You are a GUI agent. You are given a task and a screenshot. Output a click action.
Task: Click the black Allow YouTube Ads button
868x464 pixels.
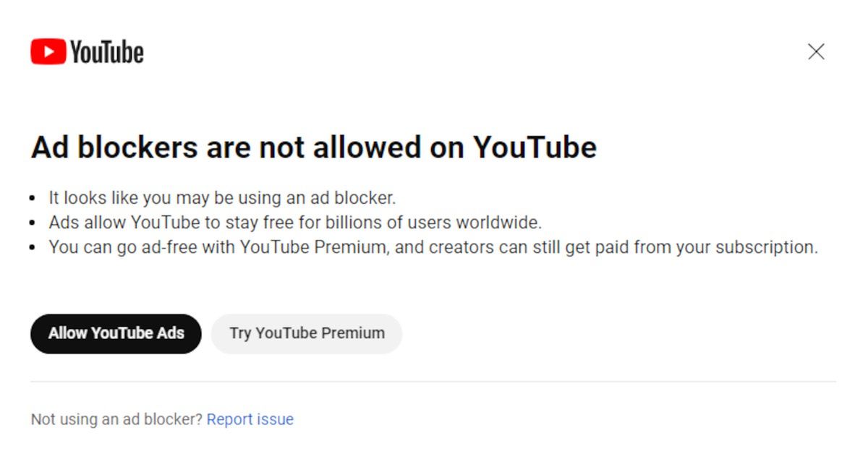coord(115,333)
